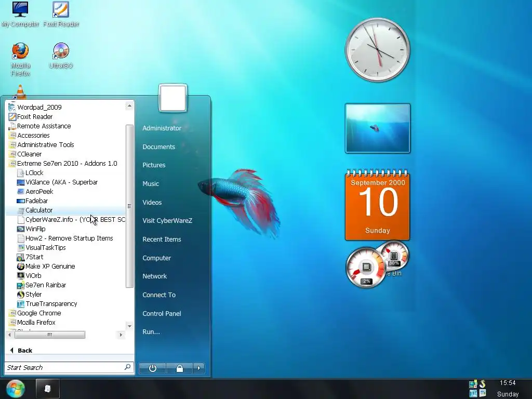532x399 pixels.
Task: Click the Styler tray icon
Action: coord(482,384)
